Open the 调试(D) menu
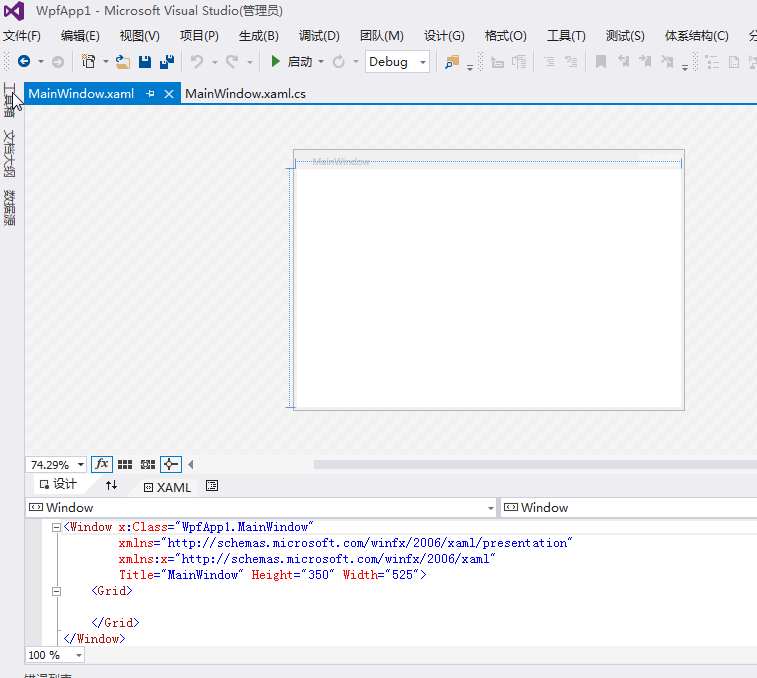 tap(319, 36)
